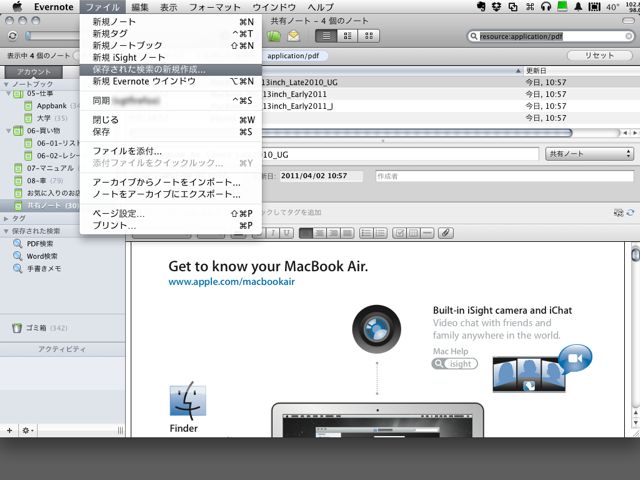
Task: Click the bell notification menu bar icon
Action: click(578, 7)
